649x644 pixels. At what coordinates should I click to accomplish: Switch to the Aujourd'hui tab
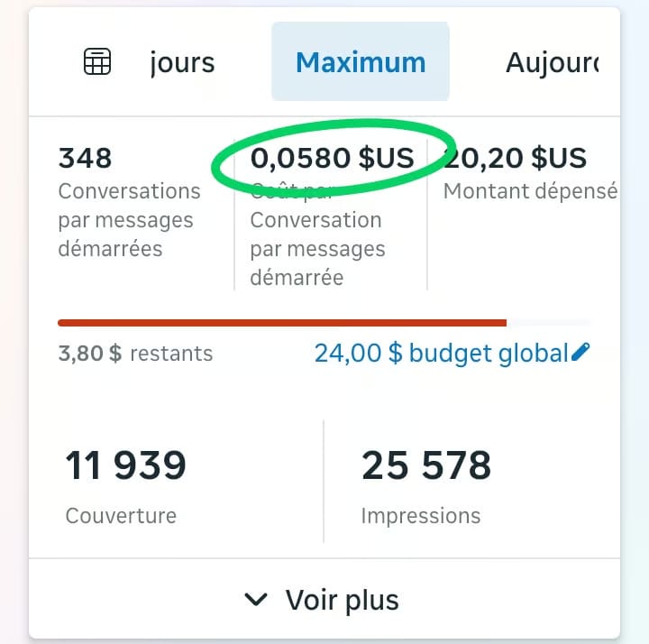[553, 63]
